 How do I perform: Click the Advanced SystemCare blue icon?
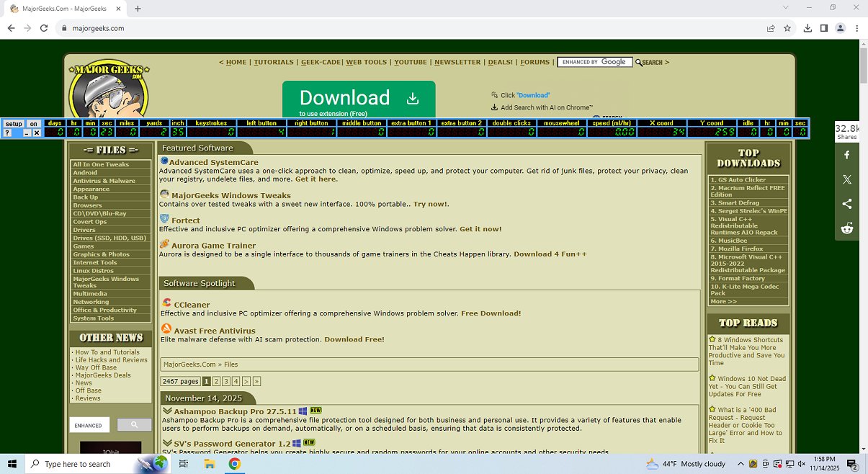pos(164,161)
